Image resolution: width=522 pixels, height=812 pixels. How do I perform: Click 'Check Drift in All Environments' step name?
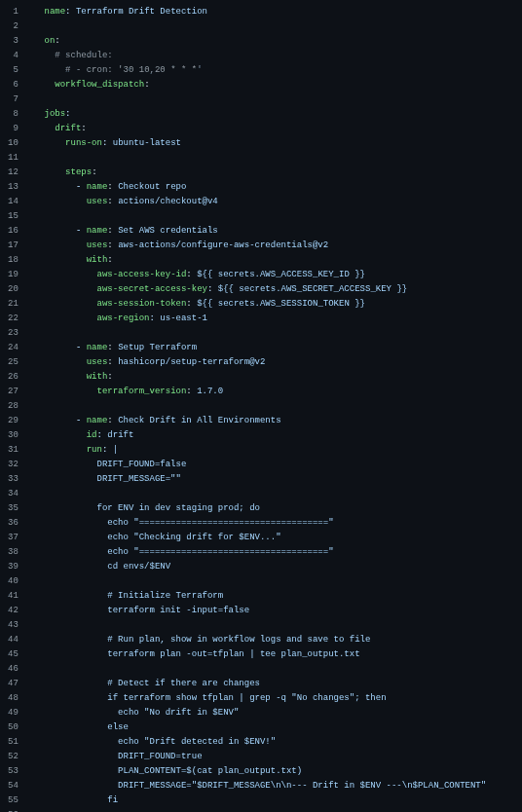200,420
